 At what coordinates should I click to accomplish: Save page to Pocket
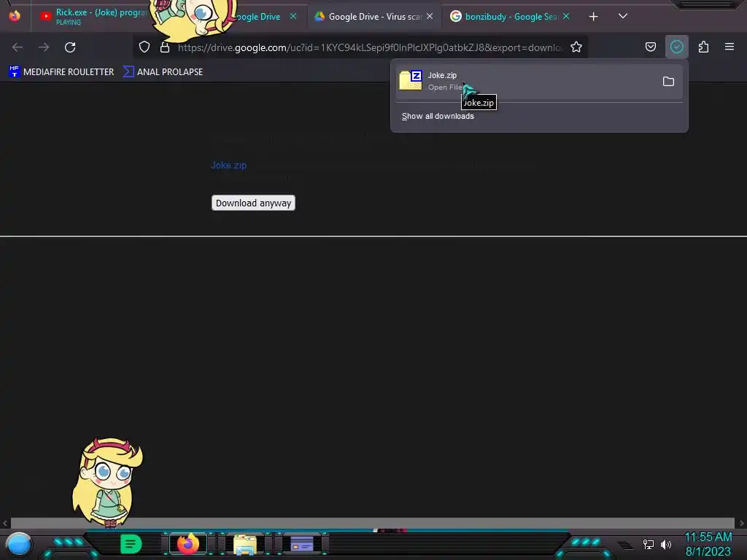pos(650,47)
